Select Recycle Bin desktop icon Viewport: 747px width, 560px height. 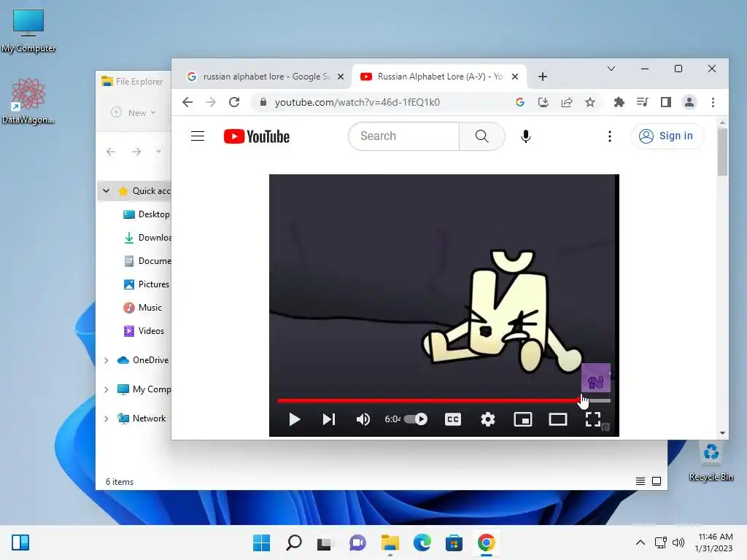tap(711, 462)
